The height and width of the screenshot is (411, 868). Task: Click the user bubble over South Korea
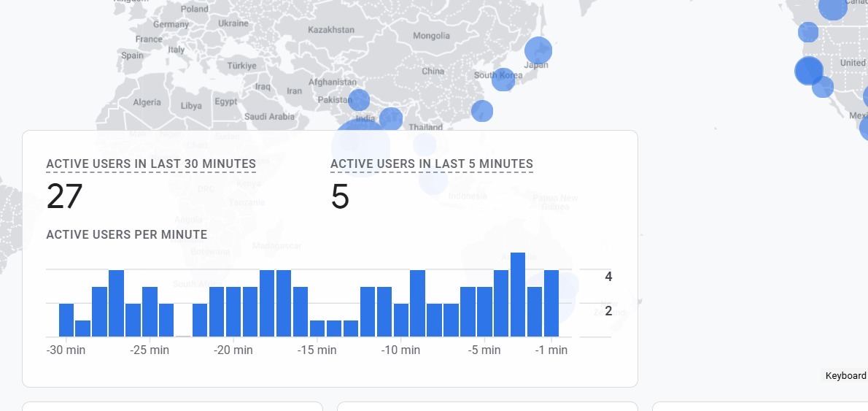pos(503,79)
